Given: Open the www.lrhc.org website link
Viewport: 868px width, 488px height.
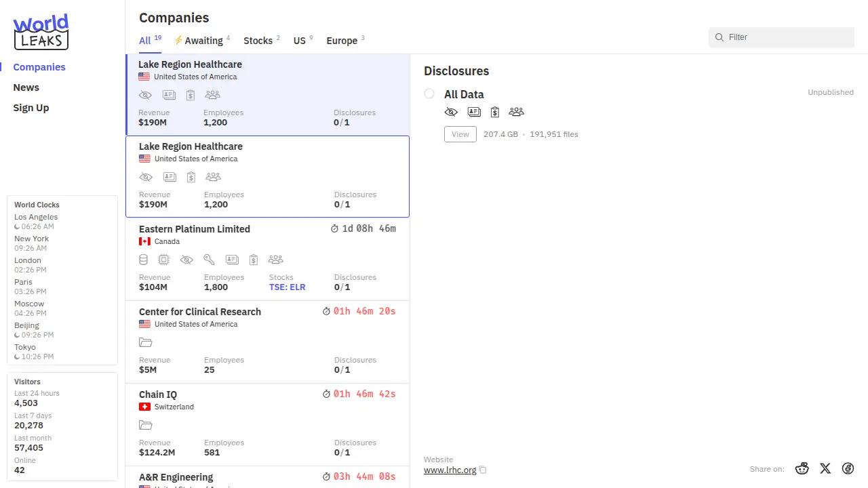Looking at the screenshot, I should [450, 470].
